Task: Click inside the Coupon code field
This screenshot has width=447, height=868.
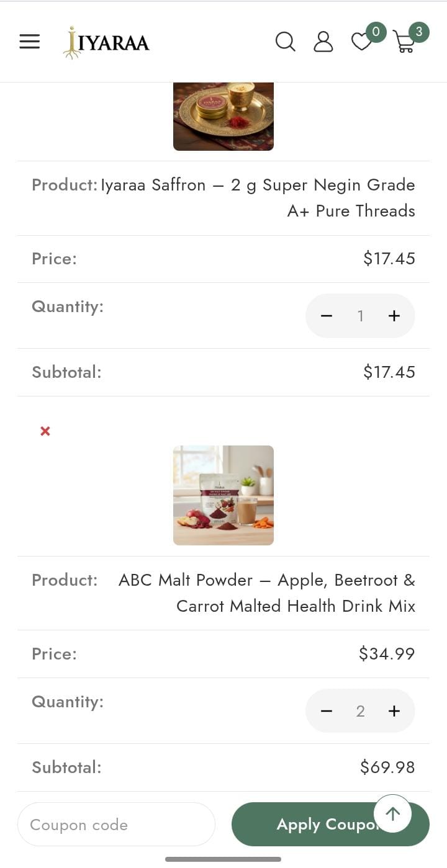Action: [x=115, y=824]
